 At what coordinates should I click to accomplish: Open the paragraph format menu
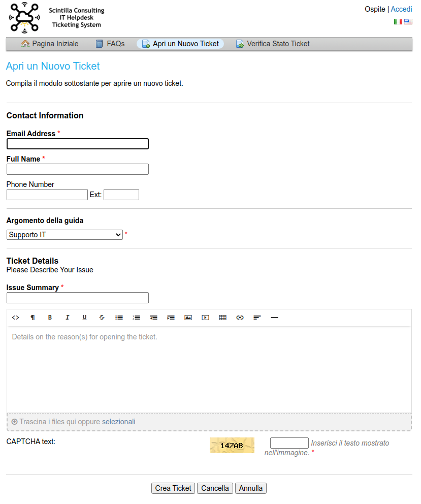tap(33, 318)
